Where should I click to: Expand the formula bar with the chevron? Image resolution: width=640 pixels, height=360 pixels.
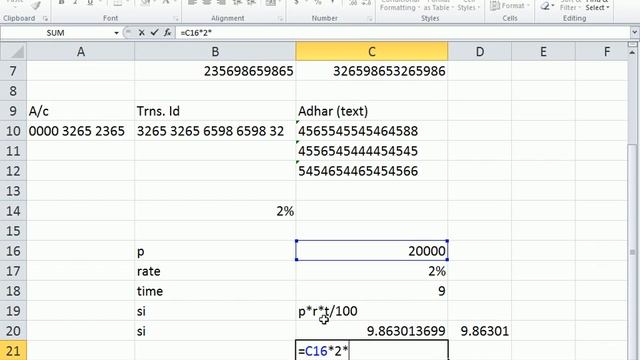(634, 32)
